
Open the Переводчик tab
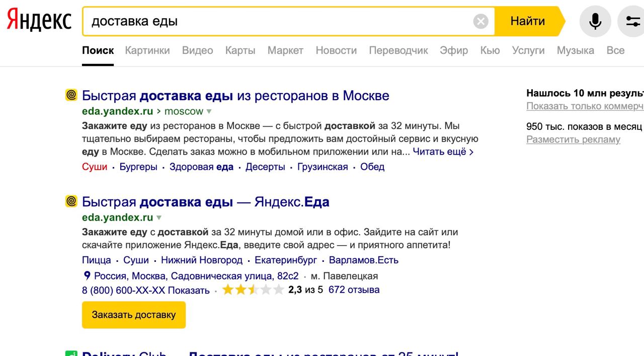[398, 50]
